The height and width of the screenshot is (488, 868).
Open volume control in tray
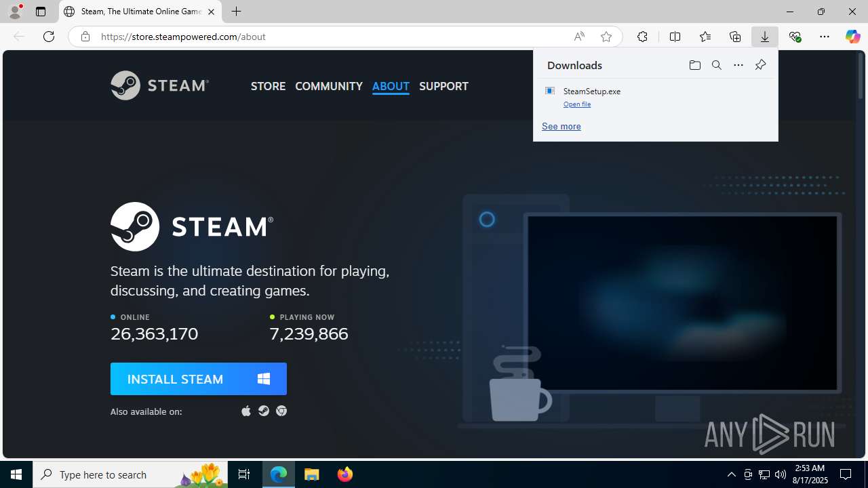tap(781, 474)
